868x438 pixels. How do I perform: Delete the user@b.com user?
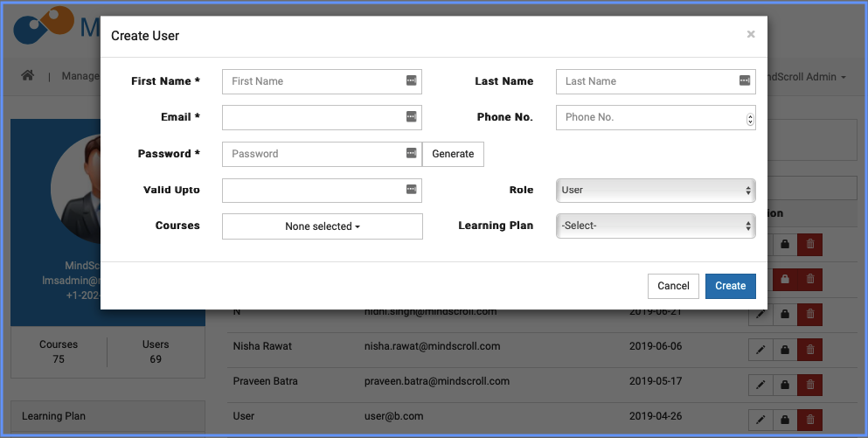[x=810, y=420]
